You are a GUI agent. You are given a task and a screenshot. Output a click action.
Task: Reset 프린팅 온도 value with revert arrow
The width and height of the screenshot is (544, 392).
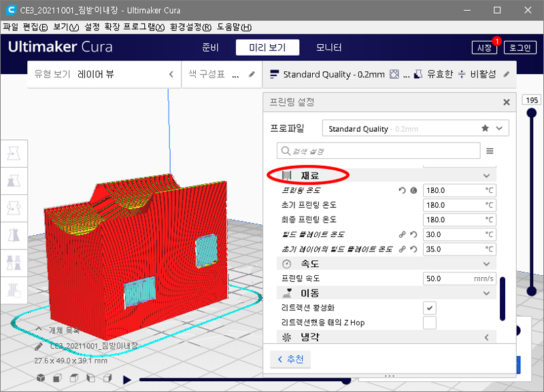coord(402,190)
